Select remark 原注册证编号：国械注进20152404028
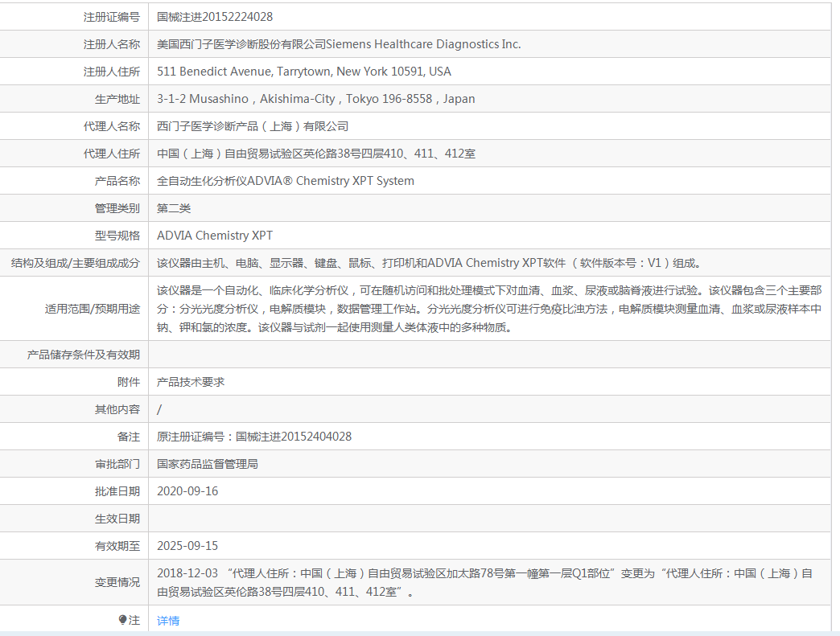The width and height of the screenshot is (840, 636). 254,437
